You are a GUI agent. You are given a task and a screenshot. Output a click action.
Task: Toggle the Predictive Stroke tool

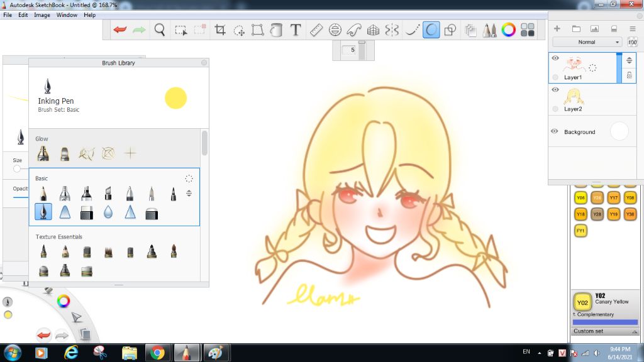click(431, 30)
